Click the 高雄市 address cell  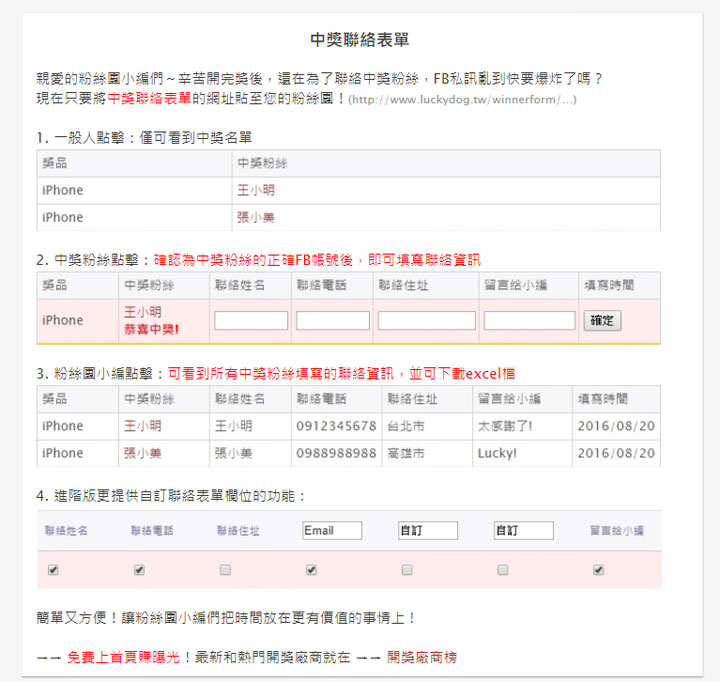pos(406,453)
